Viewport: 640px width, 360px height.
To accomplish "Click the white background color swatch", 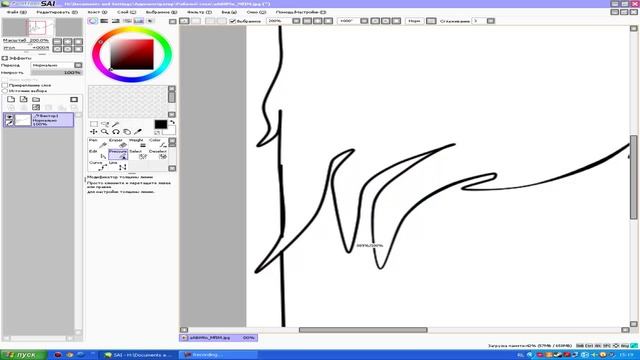I will tap(170, 131).
